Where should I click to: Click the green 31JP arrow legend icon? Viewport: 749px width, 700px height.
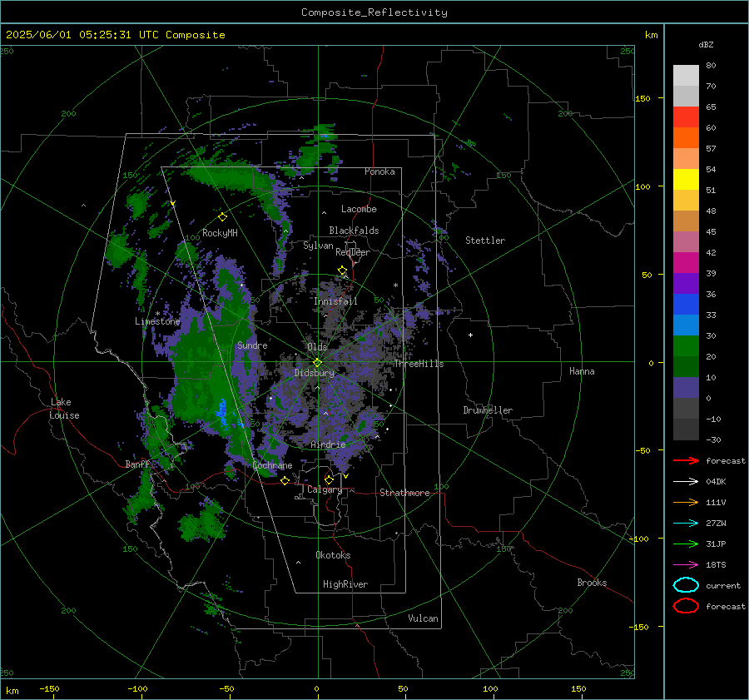pos(686,544)
